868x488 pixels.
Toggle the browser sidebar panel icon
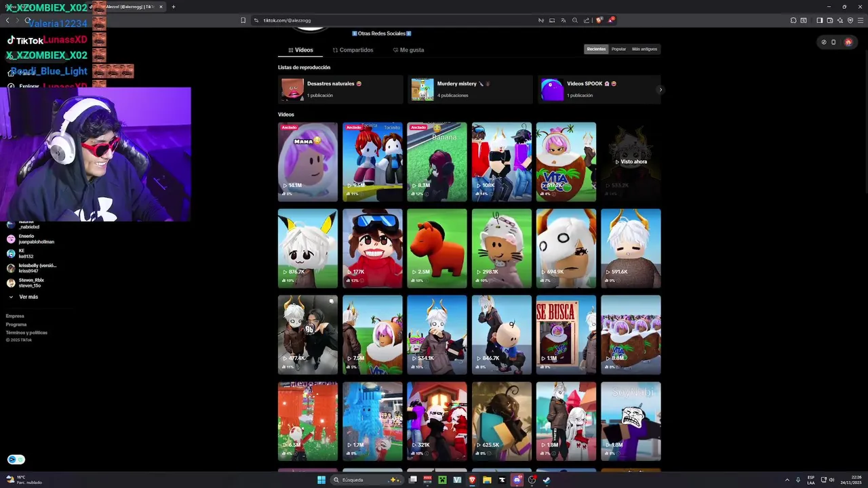tap(819, 20)
